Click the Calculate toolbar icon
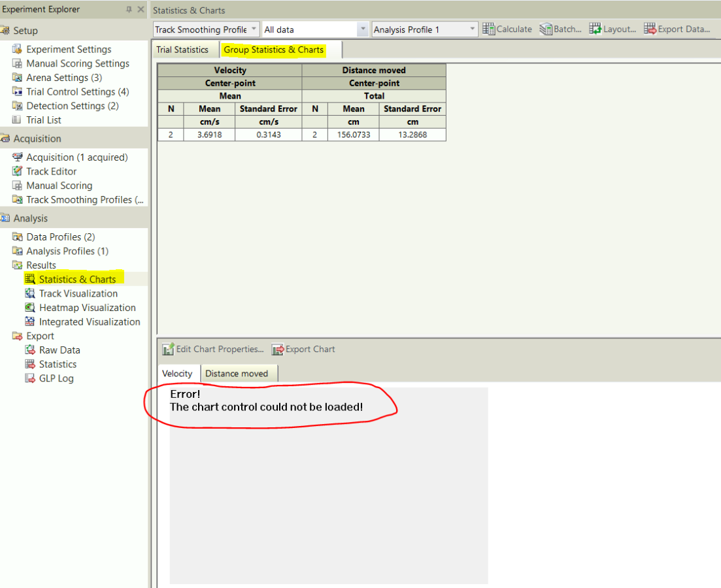The height and width of the screenshot is (588, 721). point(488,29)
